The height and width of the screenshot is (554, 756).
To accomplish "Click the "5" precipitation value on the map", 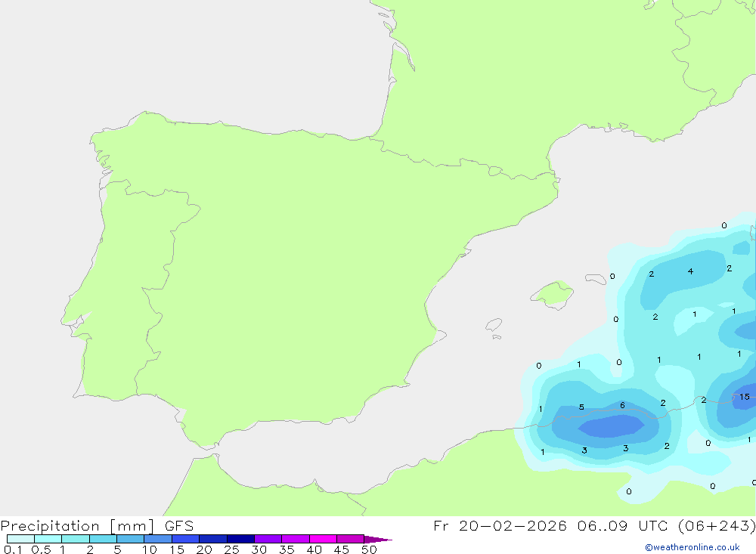I will coord(581,407).
